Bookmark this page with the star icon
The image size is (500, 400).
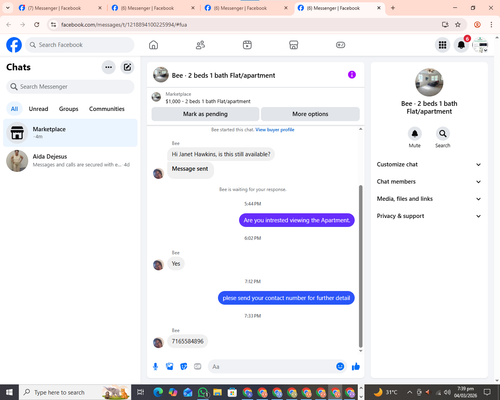pos(458,24)
